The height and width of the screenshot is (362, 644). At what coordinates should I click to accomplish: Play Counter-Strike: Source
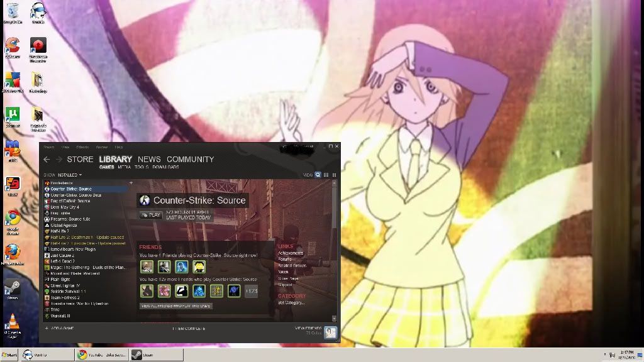pos(151,215)
